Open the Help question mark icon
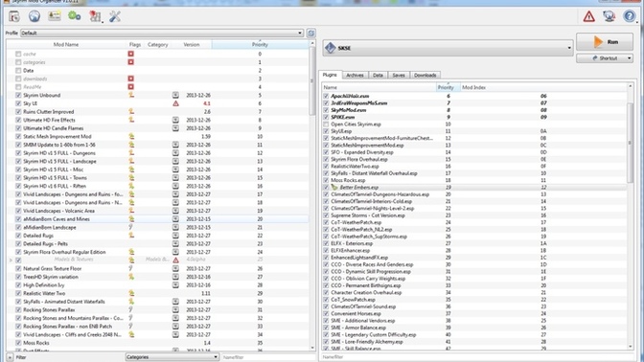The height and width of the screenshot is (362, 644). point(630,16)
